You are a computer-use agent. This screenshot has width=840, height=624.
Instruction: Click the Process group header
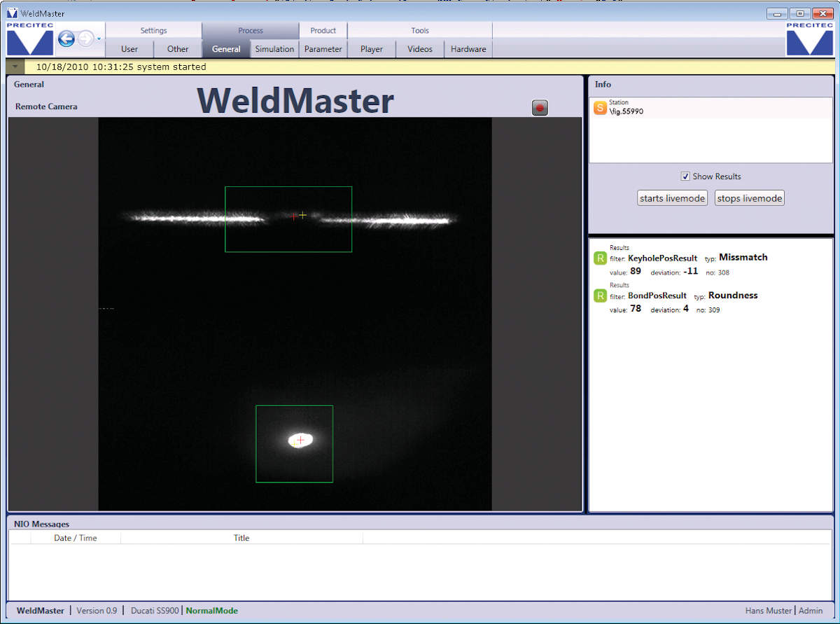[x=251, y=31]
